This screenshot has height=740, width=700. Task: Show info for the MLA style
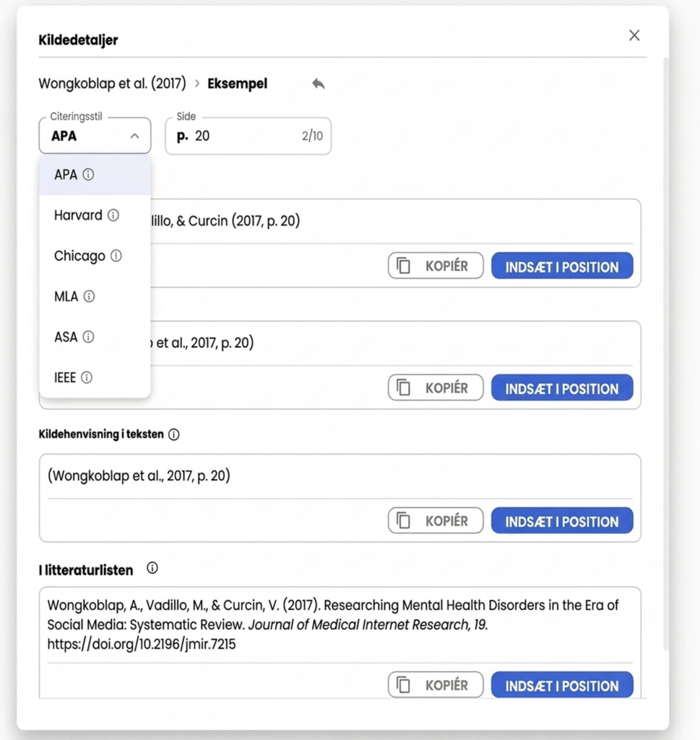pos(89,296)
